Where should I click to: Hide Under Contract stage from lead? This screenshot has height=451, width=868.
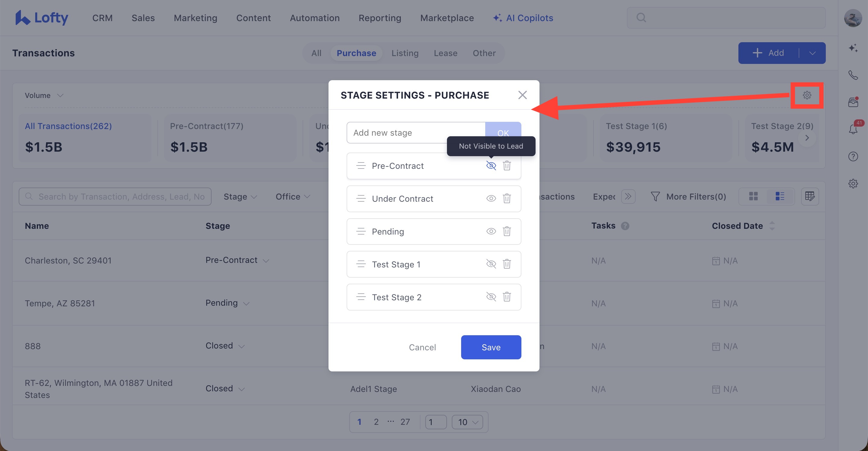491,199
